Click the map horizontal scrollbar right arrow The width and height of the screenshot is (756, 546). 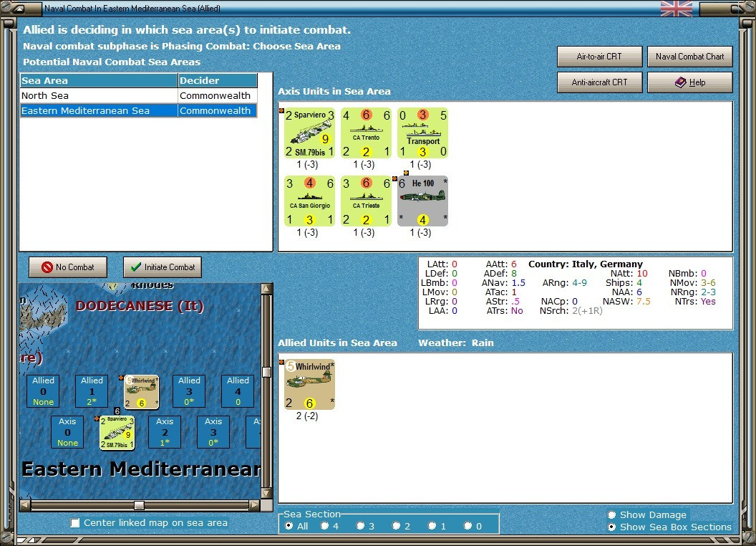pyautogui.click(x=254, y=505)
